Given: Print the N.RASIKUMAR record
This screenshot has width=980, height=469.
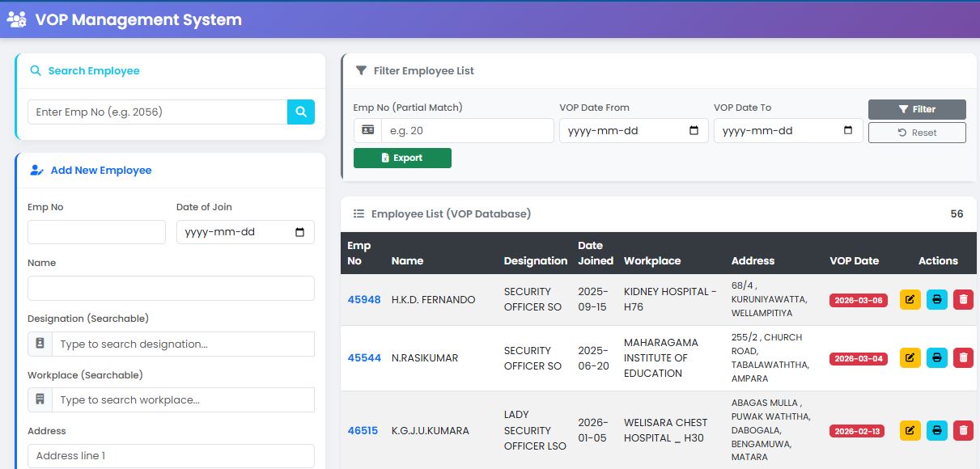Looking at the screenshot, I should point(937,357).
